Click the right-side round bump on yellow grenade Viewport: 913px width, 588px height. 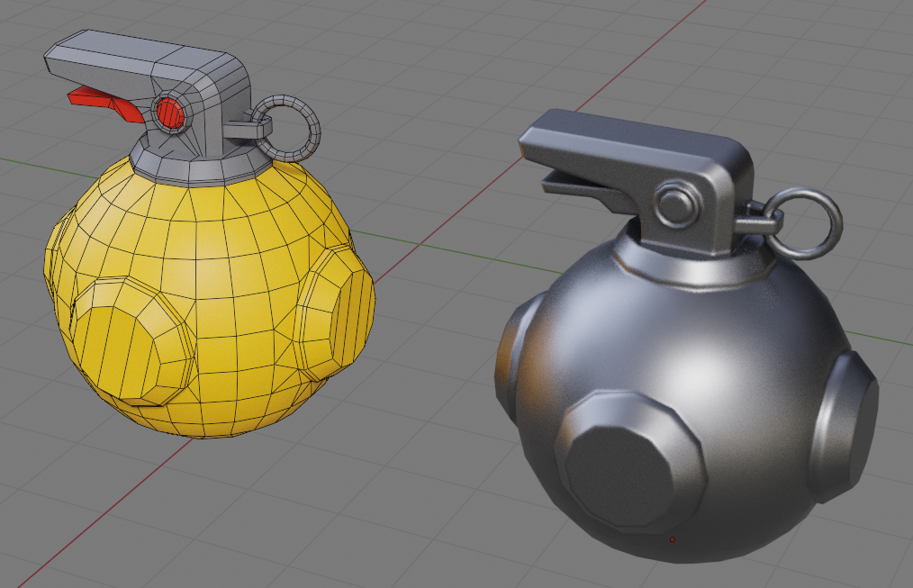tap(339, 317)
